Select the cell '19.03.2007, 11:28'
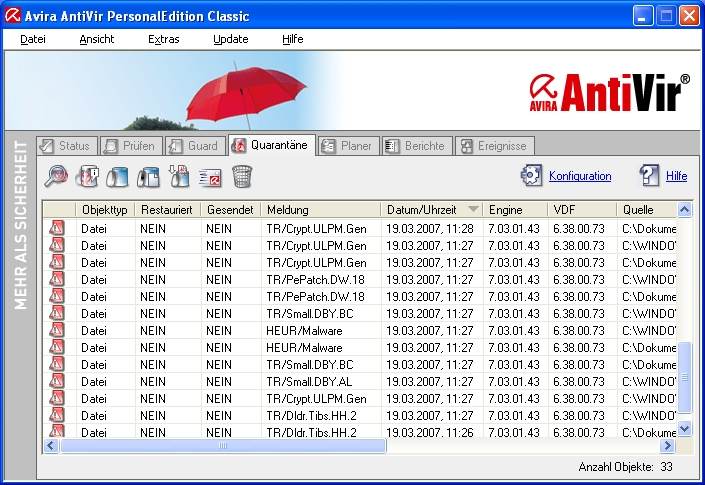The image size is (705, 485). 430,229
